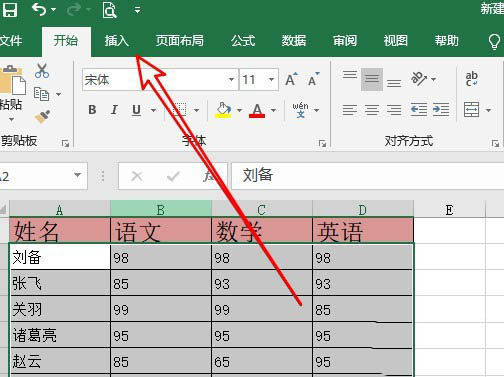Select column B header
The image size is (504, 377).
click(x=161, y=209)
